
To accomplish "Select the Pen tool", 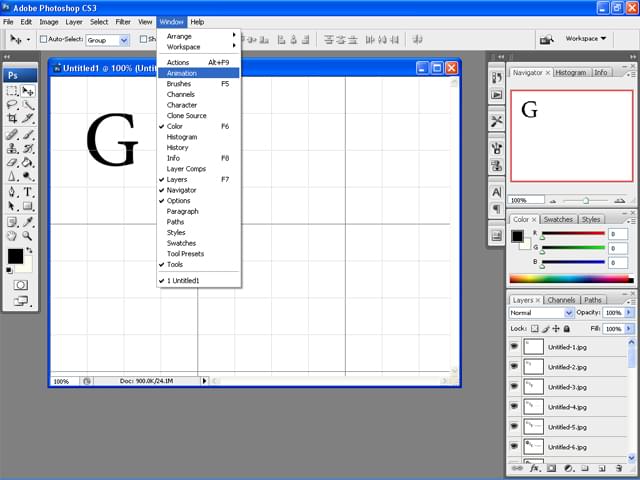I will [x=12, y=192].
